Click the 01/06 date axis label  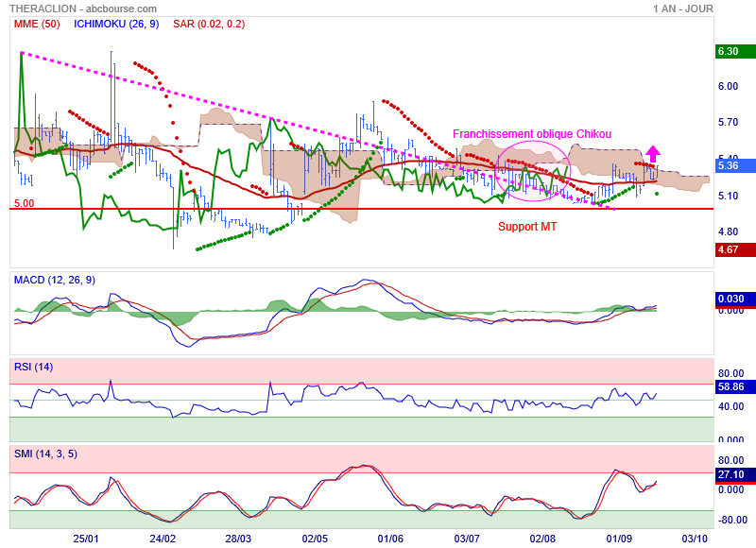pos(390,539)
